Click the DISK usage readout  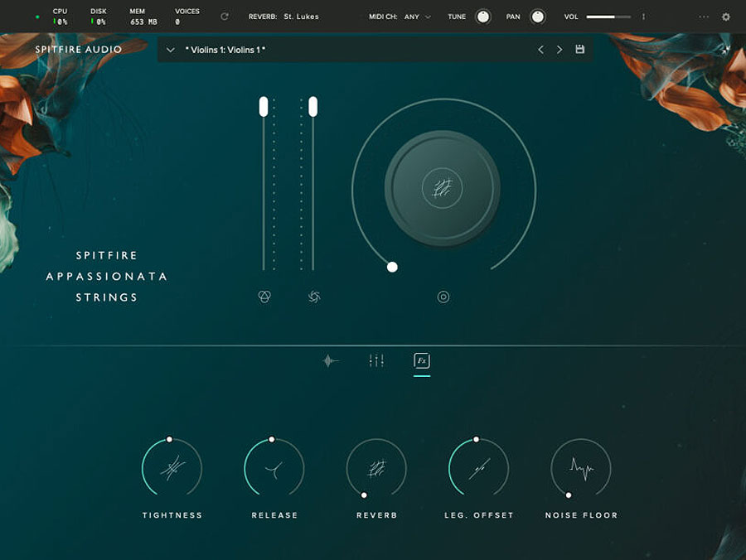point(99,17)
